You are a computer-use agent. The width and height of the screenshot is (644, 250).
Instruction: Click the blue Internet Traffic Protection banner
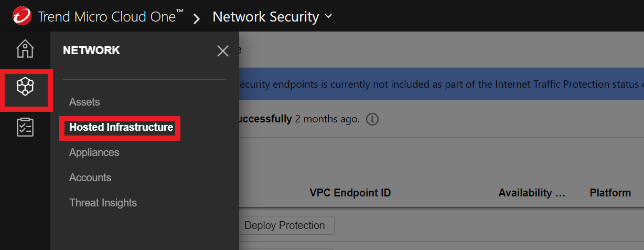442,84
